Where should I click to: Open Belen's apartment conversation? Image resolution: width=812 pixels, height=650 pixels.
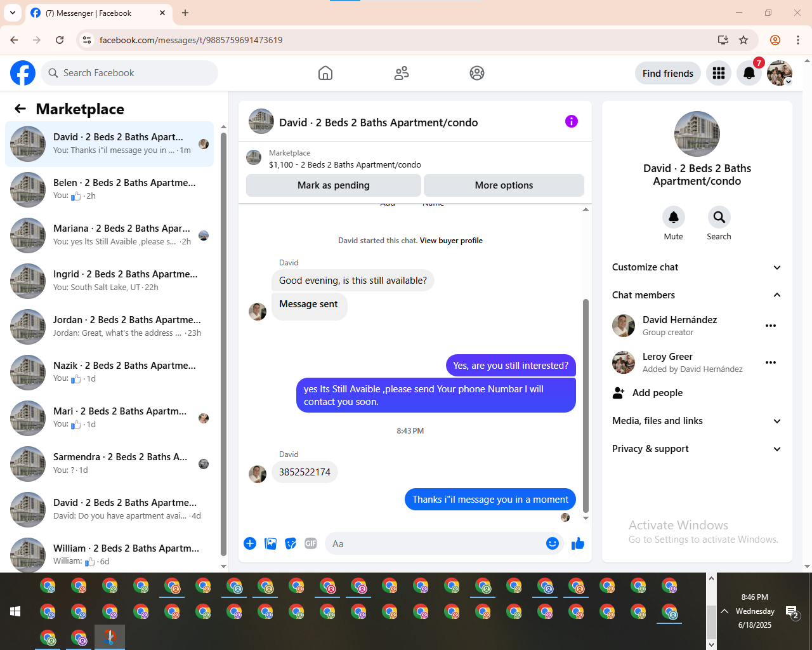109,190
